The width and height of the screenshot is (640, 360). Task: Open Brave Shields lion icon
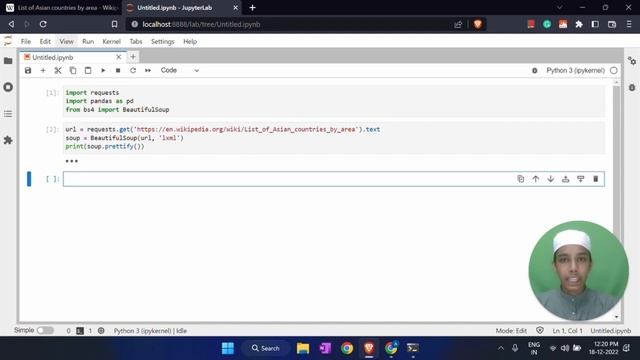[x=478, y=24]
